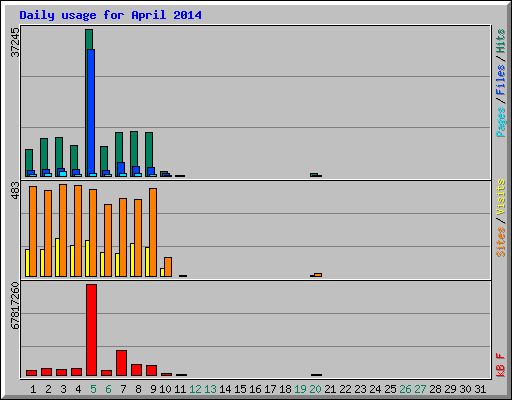Image resolution: width=512 pixels, height=400 pixels.
Task: Click day label 21 on the x-axis
Action: (x=330, y=389)
